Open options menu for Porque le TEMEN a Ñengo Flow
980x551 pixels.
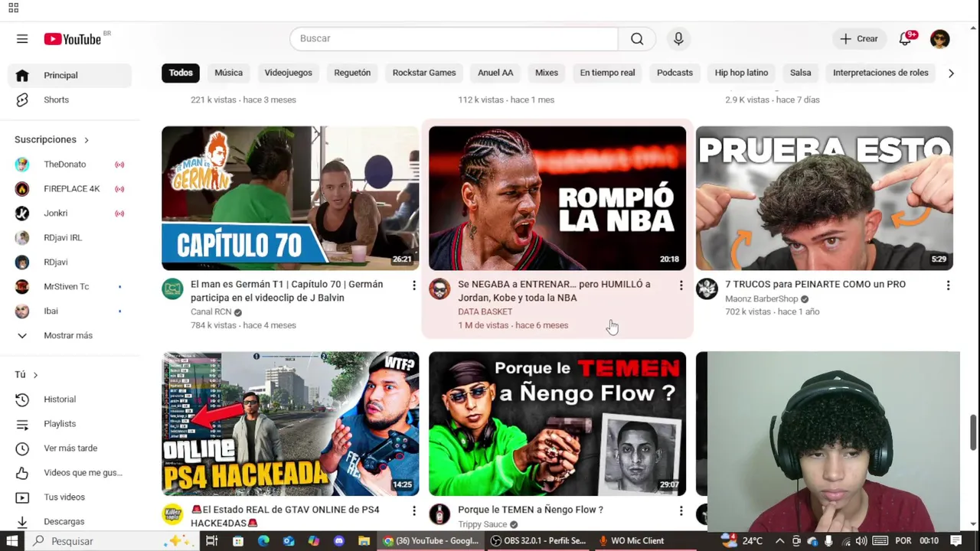(x=681, y=510)
